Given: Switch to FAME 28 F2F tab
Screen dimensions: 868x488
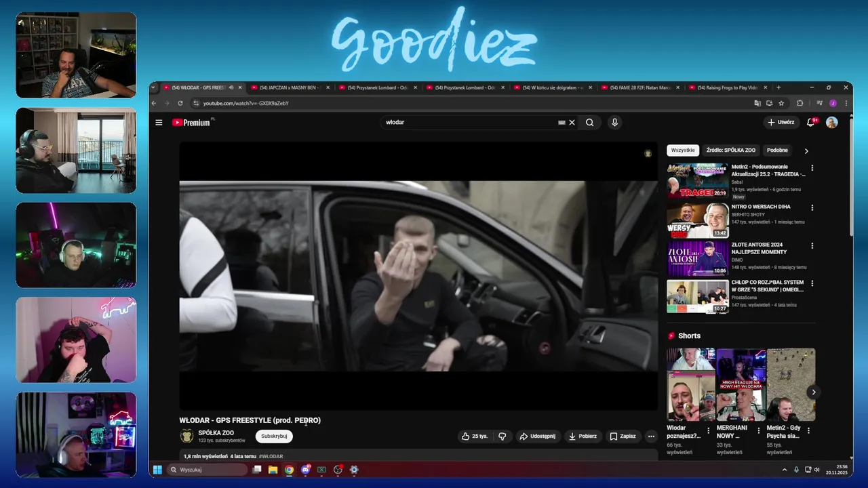Looking at the screenshot, I should click(x=639, y=87).
